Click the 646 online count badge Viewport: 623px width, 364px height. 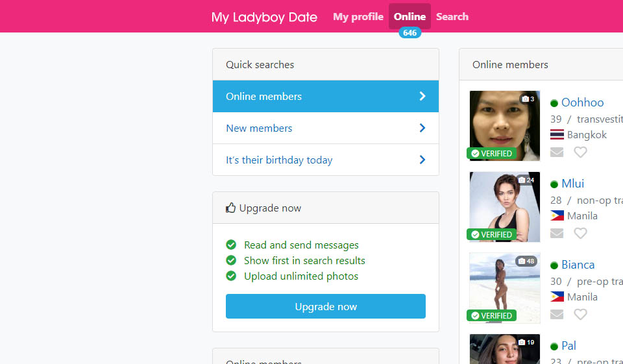click(x=409, y=33)
